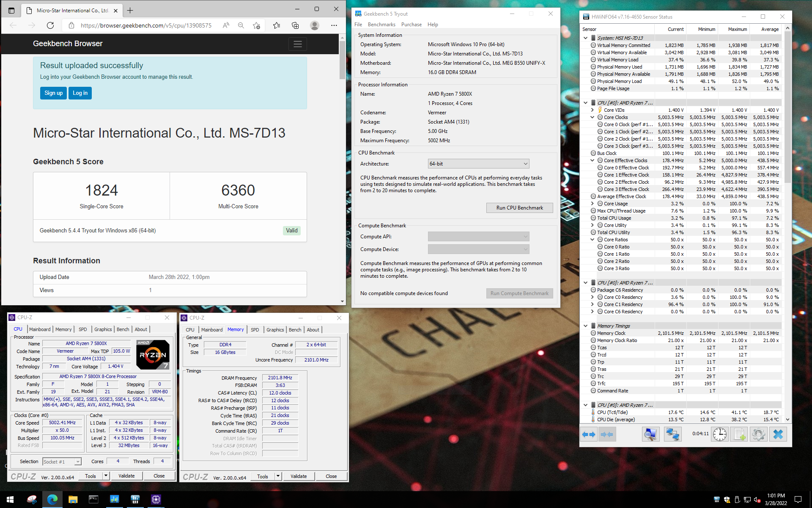Click the HWiNFO sensor list scrollbar

pos(787,108)
